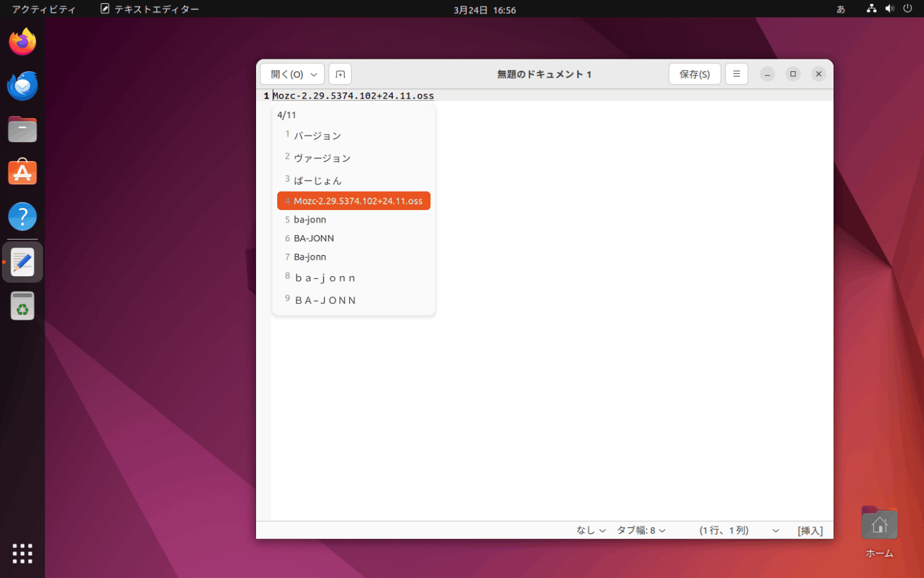Open the タブ幅: 8 dropdown
Image resolution: width=924 pixels, height=578 pixels.
[x=641, y=530]
